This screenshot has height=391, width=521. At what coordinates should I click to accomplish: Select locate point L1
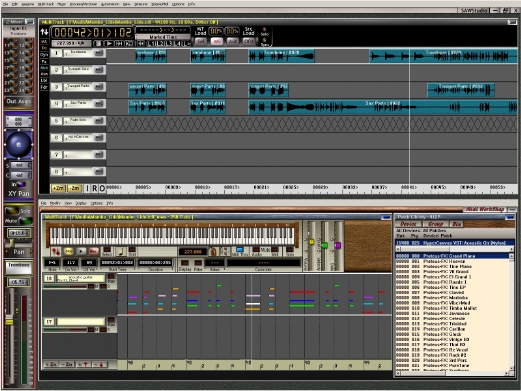click(x=151, y=44)
